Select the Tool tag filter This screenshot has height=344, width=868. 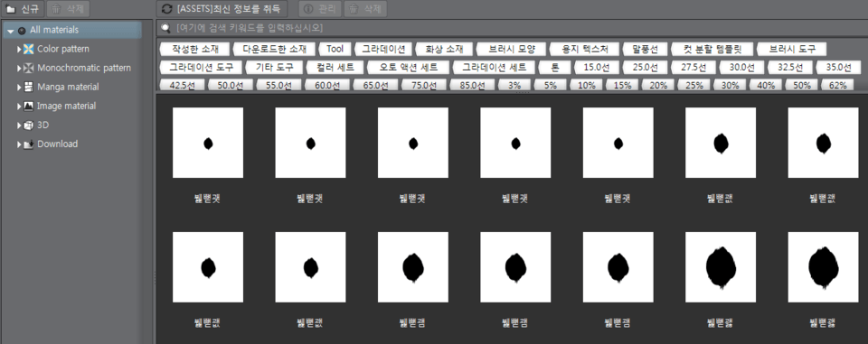[x=334, y=50]
